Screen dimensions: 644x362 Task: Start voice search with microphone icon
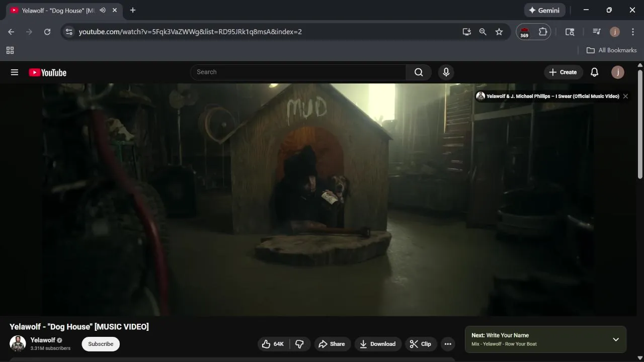[446, 72]
